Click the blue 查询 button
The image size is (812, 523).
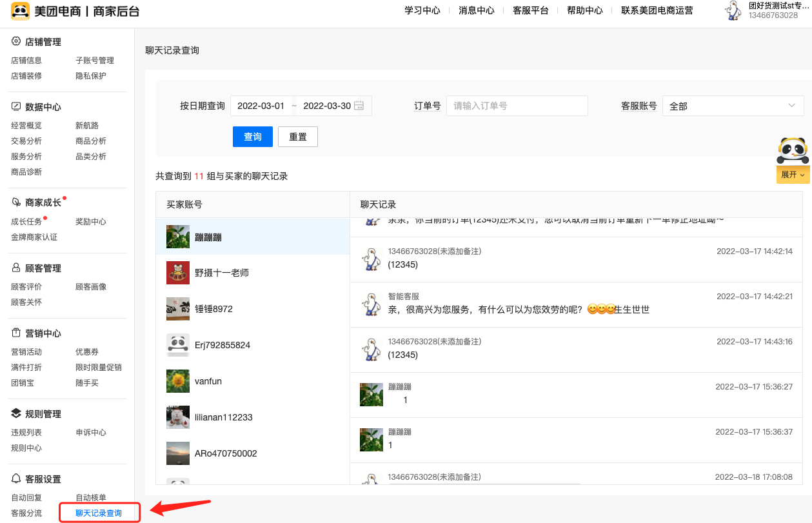[x=253, y=137]
